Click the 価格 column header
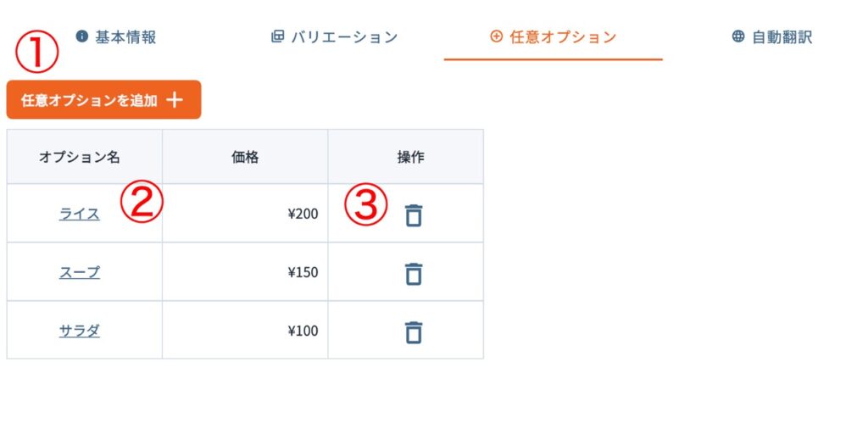 coord(245,157)
